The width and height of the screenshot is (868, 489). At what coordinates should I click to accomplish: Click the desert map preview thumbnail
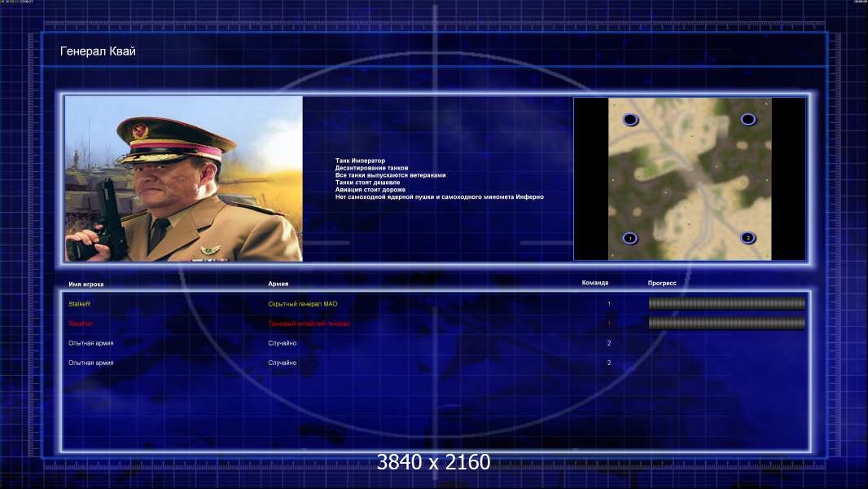point(690,178)
